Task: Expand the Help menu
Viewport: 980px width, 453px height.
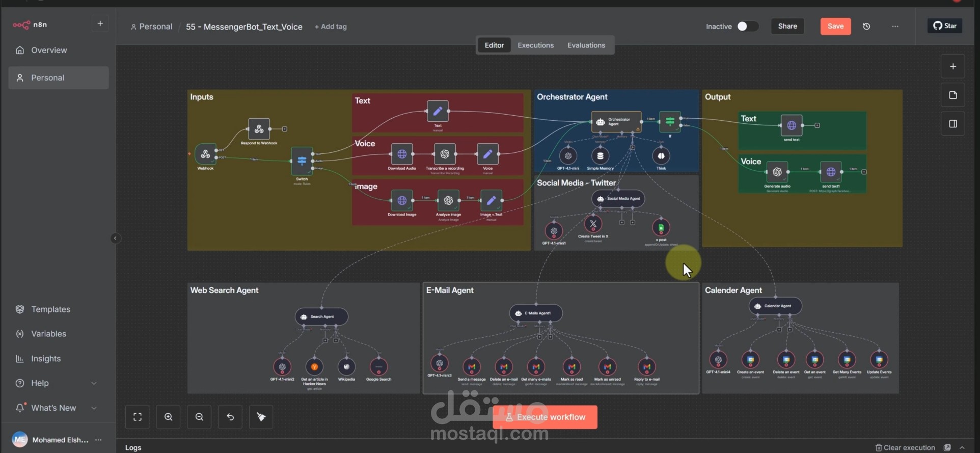Action: click(94, 383)
